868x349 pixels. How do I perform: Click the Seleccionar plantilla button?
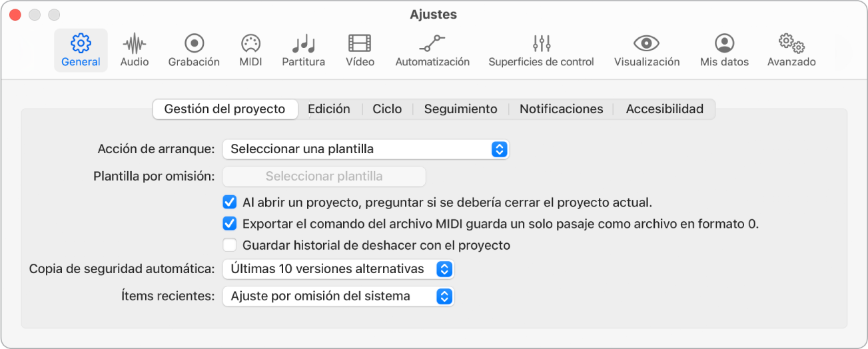tap(324, 176)
